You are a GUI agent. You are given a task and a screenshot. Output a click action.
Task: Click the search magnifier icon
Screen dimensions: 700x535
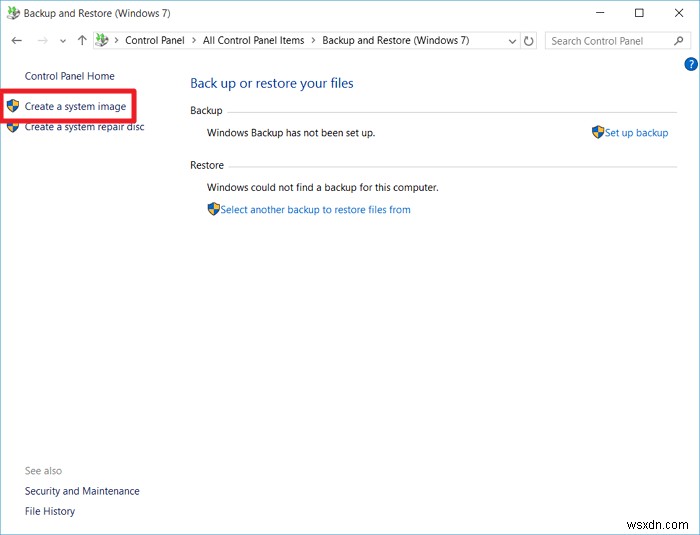(679, 41)
